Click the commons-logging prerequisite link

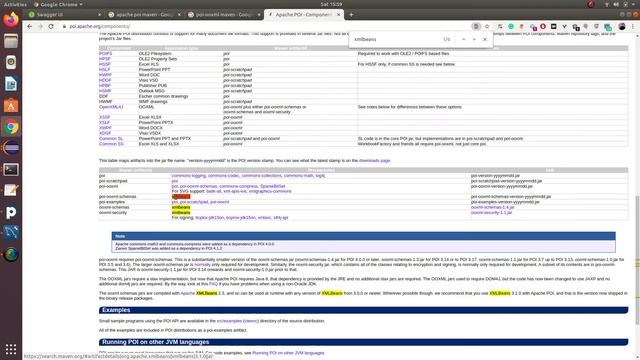point(189,176)
